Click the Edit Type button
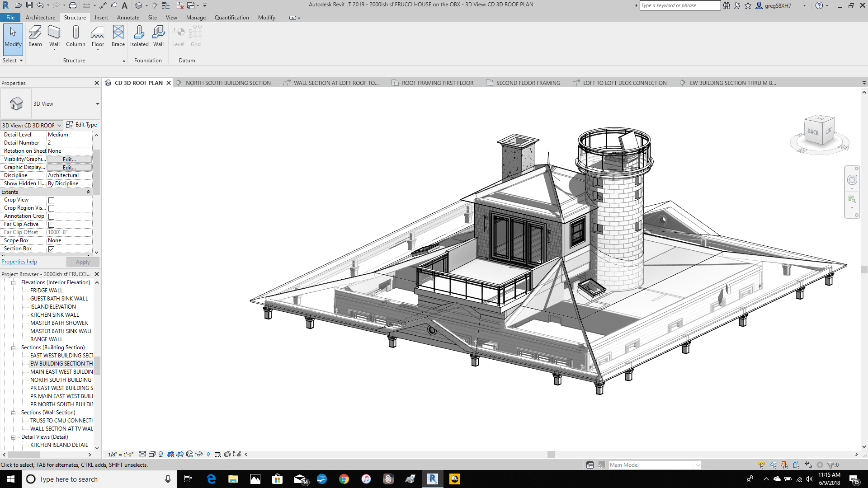The width and height of the screenshot is (868, 488). 81,125
